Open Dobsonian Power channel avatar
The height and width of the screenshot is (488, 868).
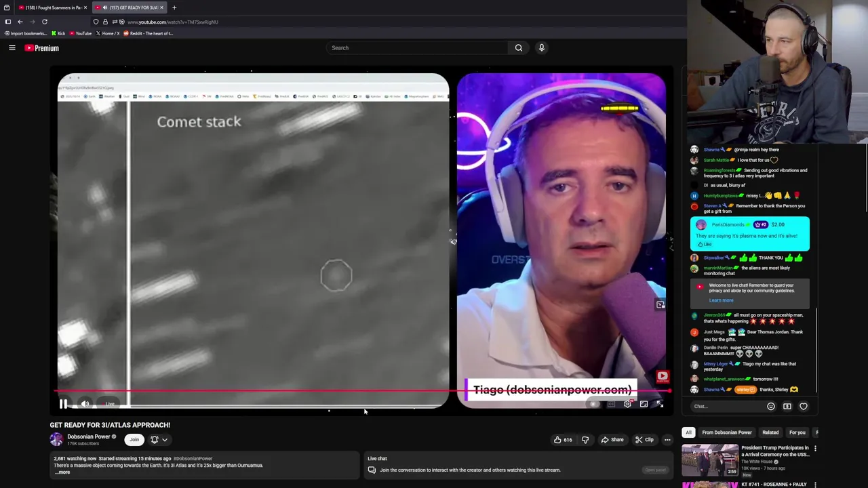point(56,440)
